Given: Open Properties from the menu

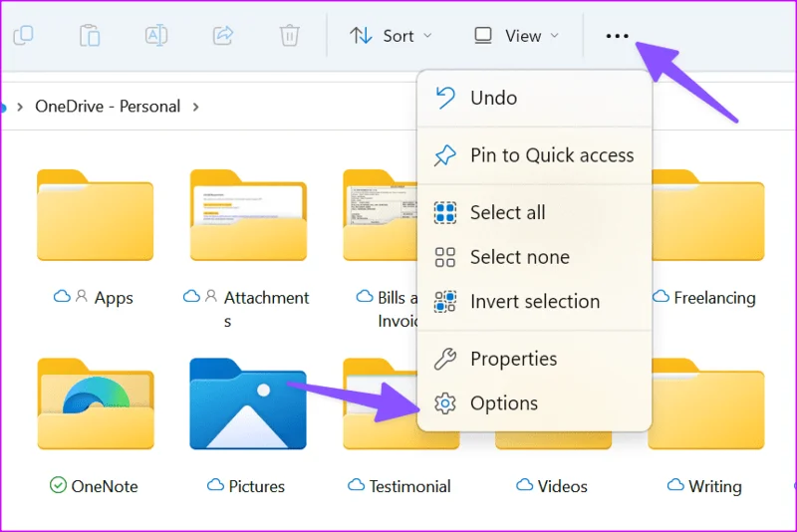Looking at the screenshot, I should pos(534,359).
